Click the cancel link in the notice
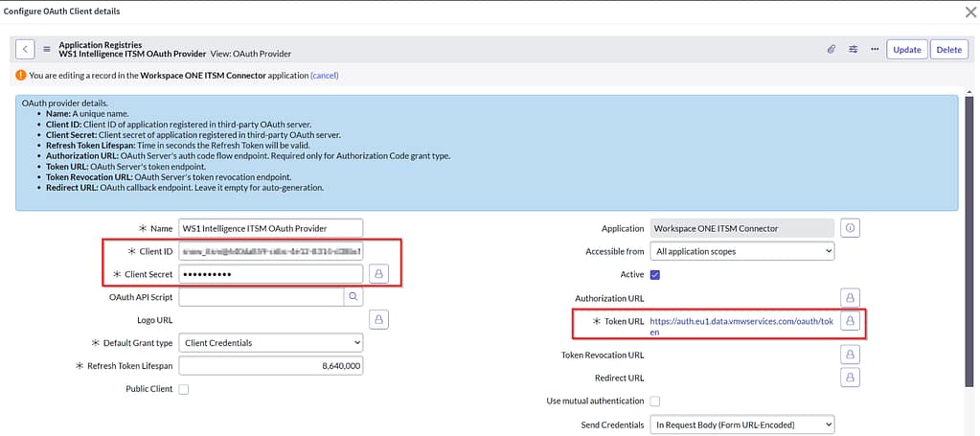 pos(325,76)
